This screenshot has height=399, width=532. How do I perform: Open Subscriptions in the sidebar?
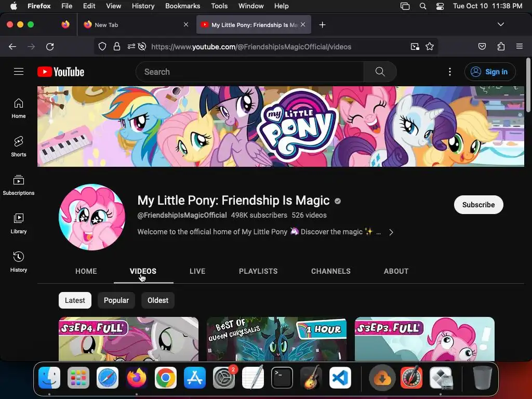19,185
